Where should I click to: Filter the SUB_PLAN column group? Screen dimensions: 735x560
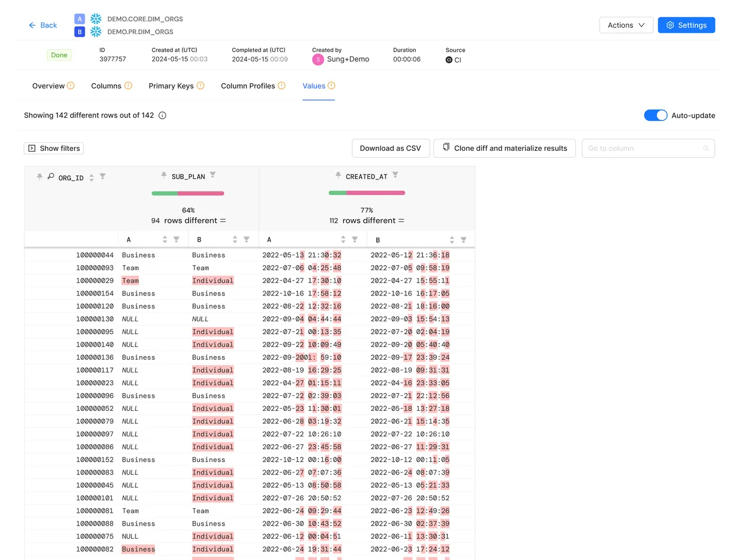[x=213, y=175]
